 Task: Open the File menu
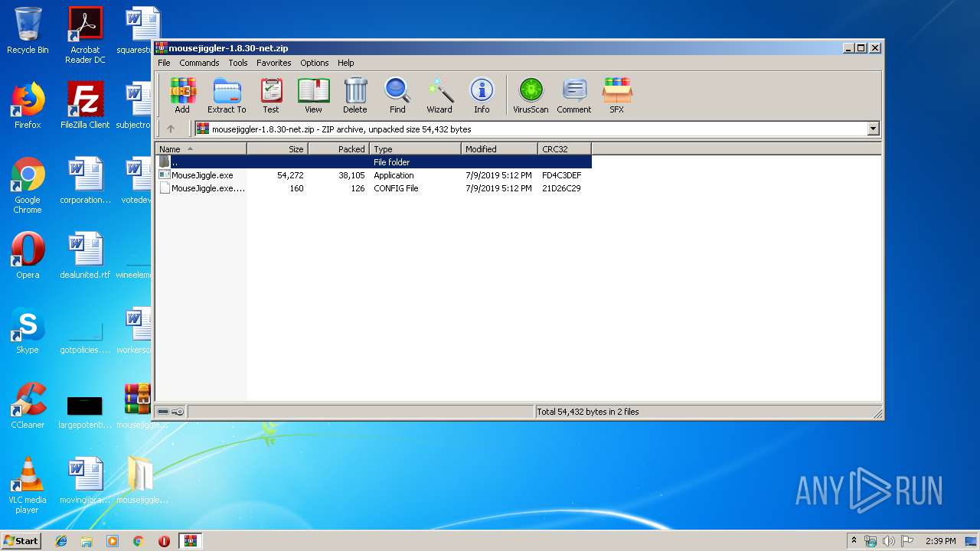click(164, 63)
